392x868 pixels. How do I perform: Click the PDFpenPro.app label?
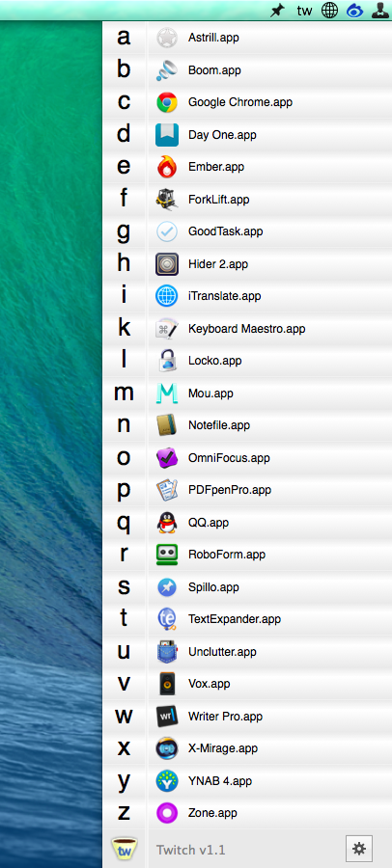230,490
